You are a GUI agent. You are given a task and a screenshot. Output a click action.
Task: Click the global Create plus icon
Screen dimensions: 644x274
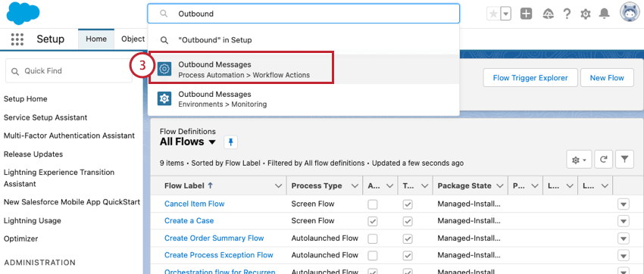(x=526, y=14)
